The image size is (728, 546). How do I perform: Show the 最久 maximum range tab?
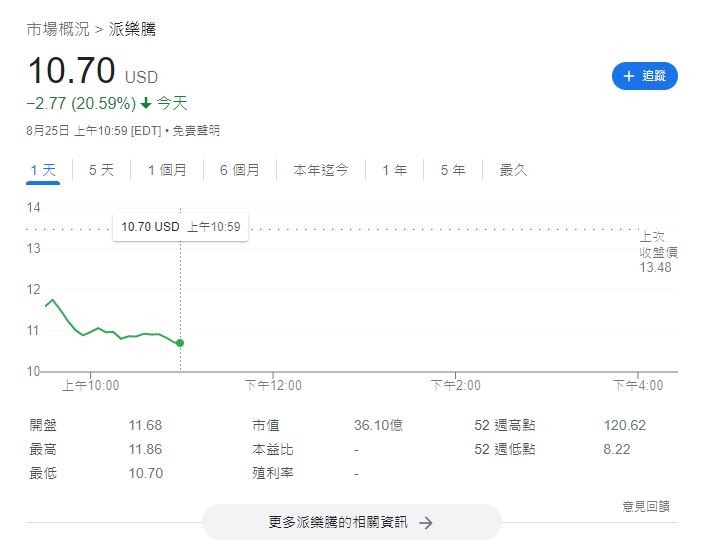tap(513, 170)
